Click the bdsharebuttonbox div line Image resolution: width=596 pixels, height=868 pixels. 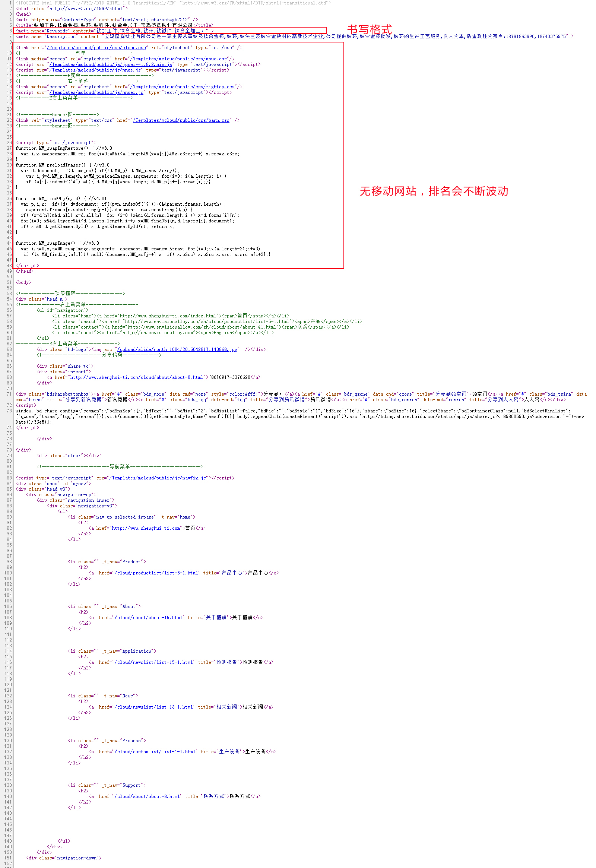pyautogui.click(x=302, y=397)
